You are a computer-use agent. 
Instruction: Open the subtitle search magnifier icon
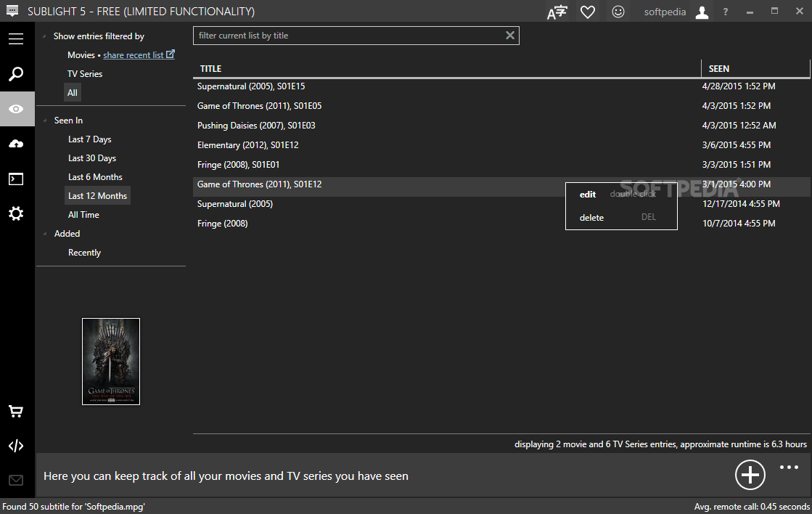16,73
